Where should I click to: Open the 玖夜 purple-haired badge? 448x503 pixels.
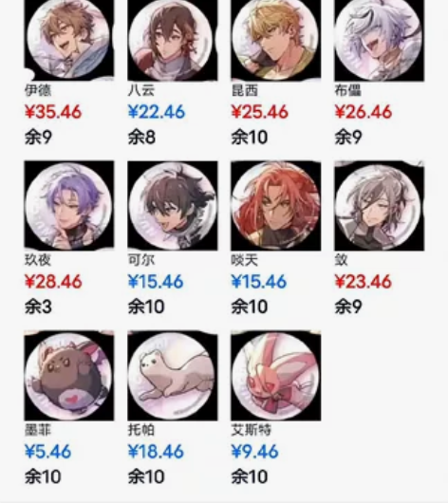[x=69, y=206]
